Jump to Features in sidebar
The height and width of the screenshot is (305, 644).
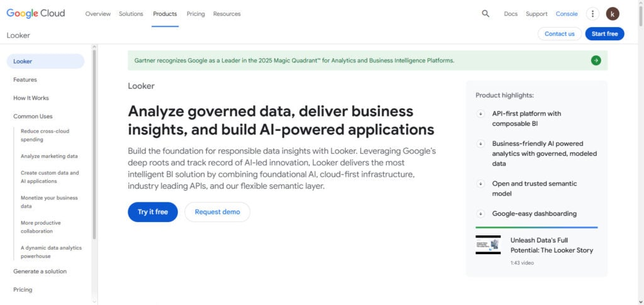25,80
